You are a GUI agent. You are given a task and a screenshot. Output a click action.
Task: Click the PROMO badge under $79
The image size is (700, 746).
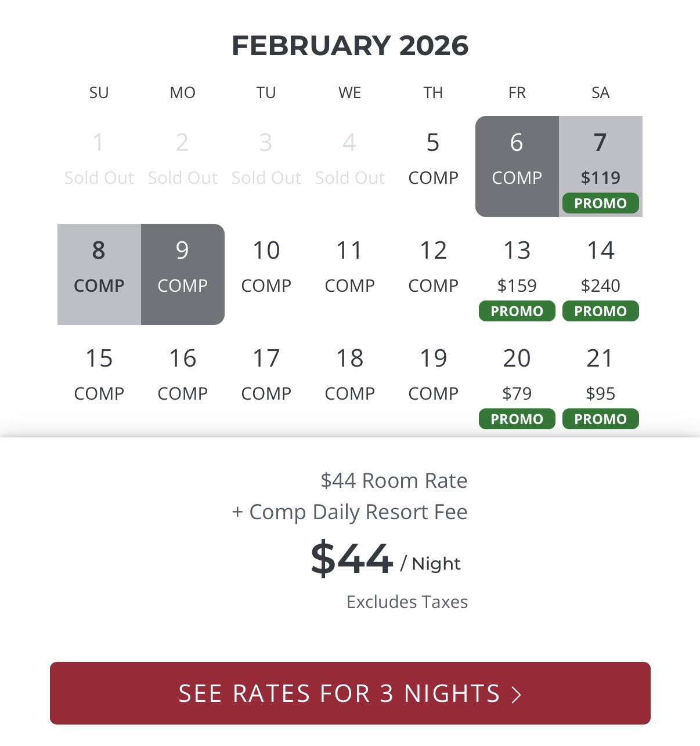coord(517,419)
